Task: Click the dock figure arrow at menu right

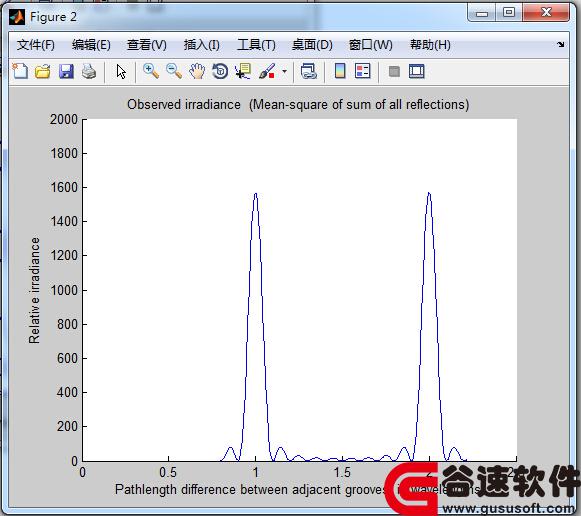Action: coord(560,44)
